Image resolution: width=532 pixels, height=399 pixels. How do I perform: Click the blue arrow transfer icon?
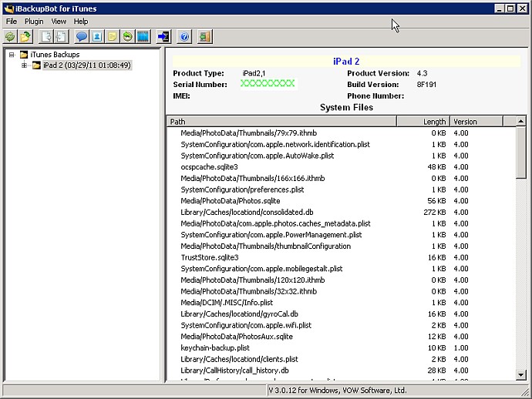164,37
